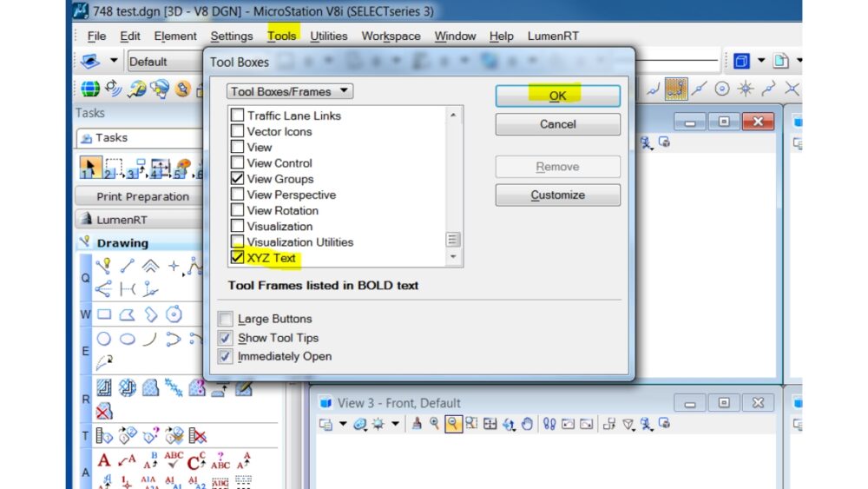Uncheck the XYZ Text tool box
Viewport: 868px width, 489px height.
point(238,258)
